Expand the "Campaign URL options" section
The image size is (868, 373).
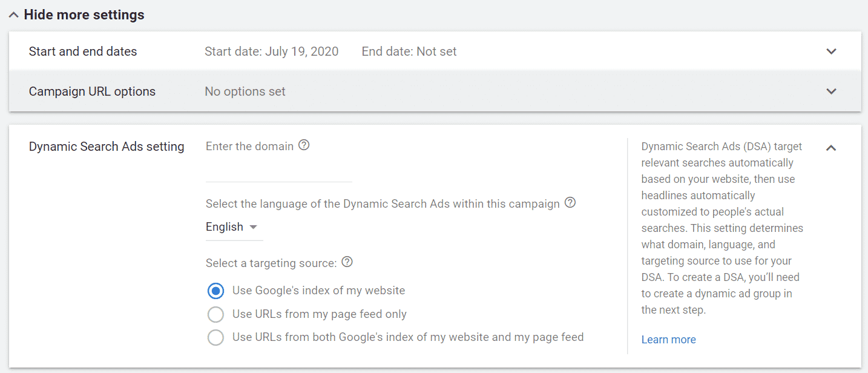pos(831,91)
